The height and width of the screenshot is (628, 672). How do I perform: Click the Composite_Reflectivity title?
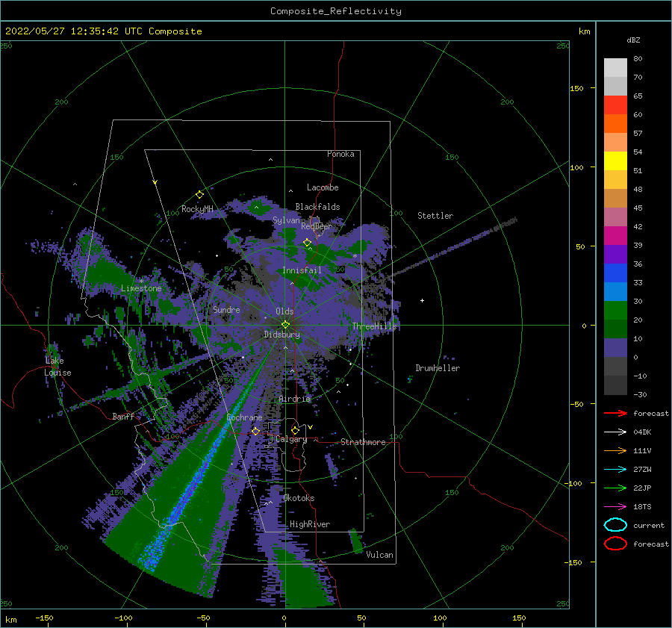tap(336, 11)
